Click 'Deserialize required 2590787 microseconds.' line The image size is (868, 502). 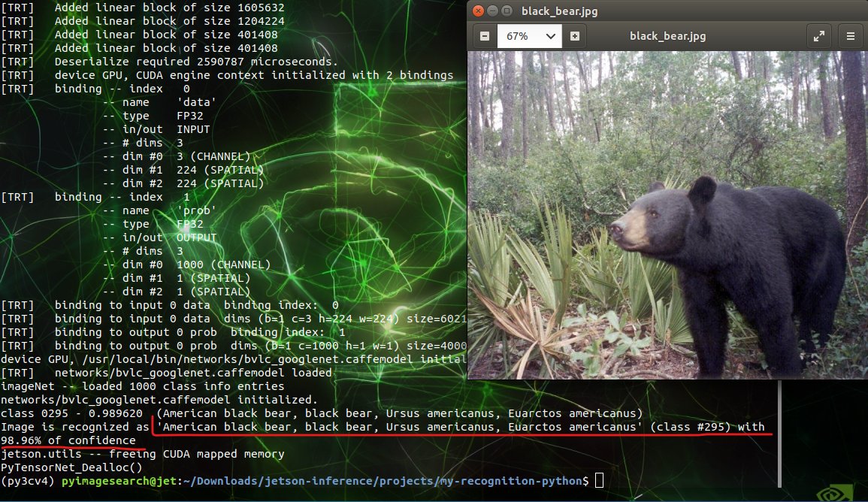pyautogui.click(x=196, y=62)
